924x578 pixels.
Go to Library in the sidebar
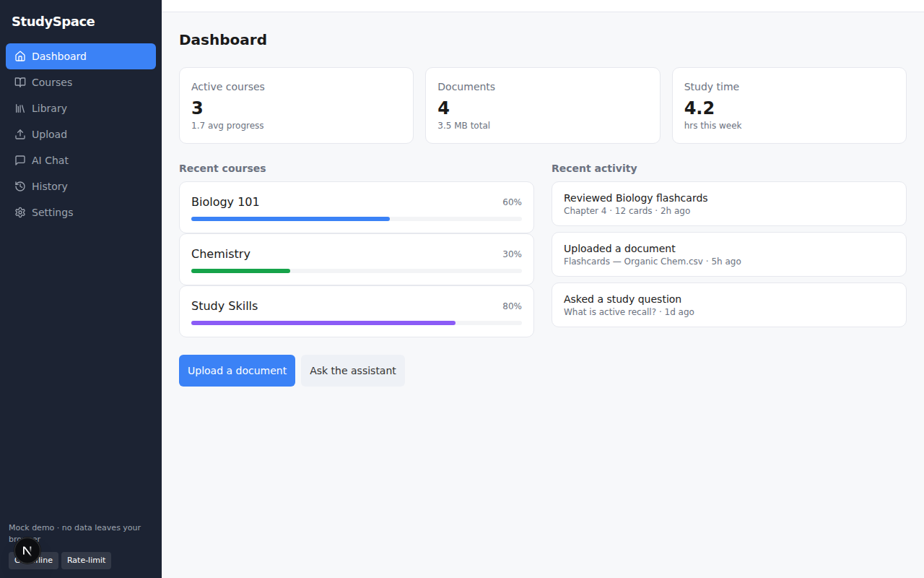coord(81,108)
